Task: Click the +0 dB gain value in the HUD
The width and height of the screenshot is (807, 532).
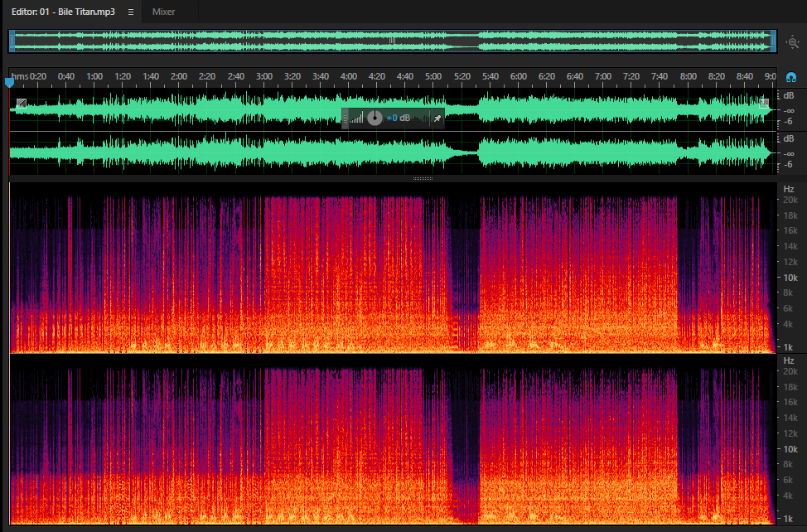Action: click(x=399, y=118)
